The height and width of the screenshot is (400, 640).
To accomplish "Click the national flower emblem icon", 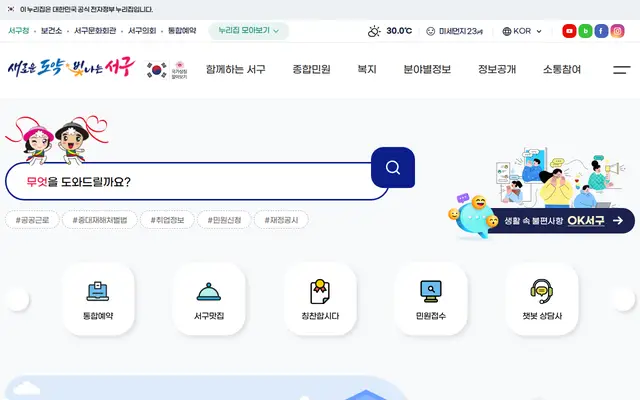I will pos(179,70).
